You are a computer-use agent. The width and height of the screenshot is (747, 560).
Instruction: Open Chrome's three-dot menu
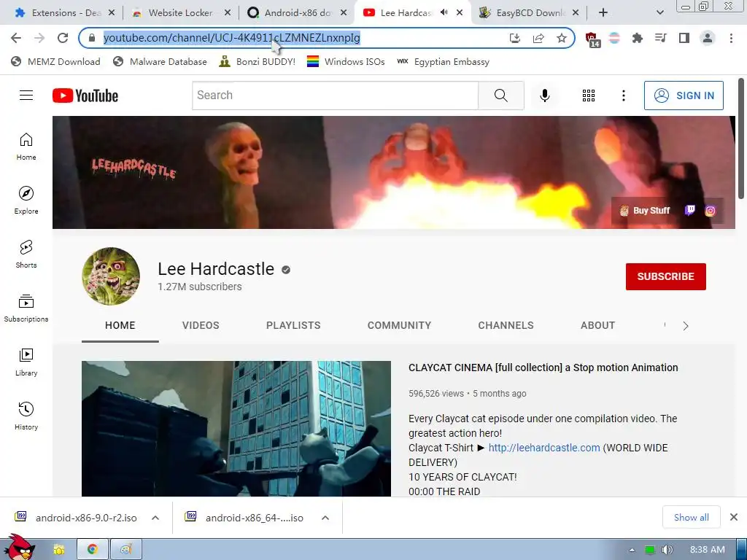[731, 38]
